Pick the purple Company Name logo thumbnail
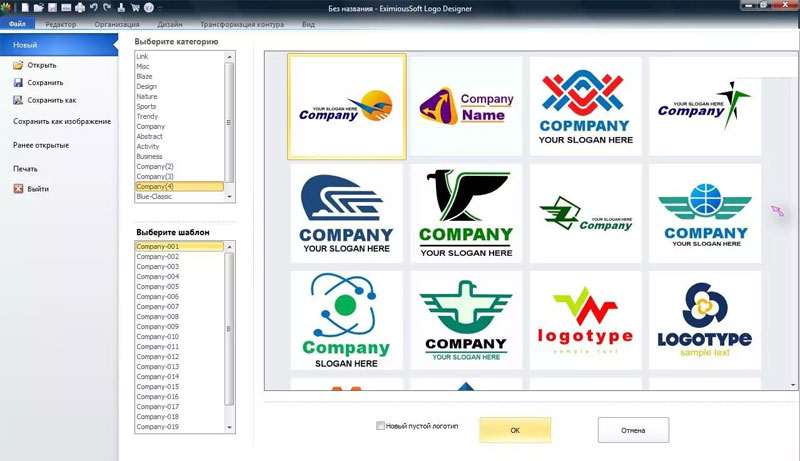Viewport: 800px width, 461px height. coord(466,106)
